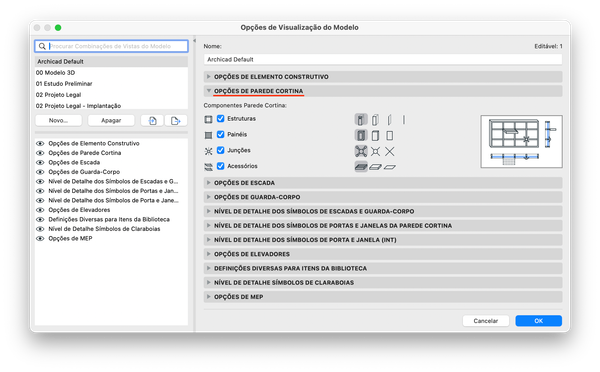Select medium-detail Painéis display icon

(x=375, y=135)
